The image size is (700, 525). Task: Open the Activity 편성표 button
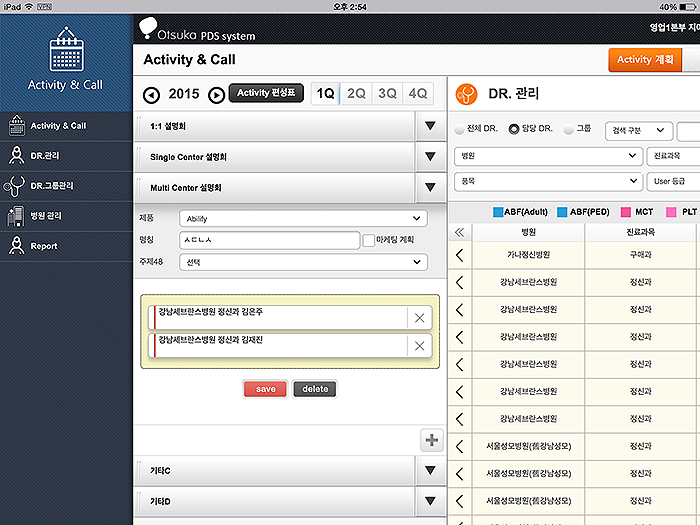(266, 93)
